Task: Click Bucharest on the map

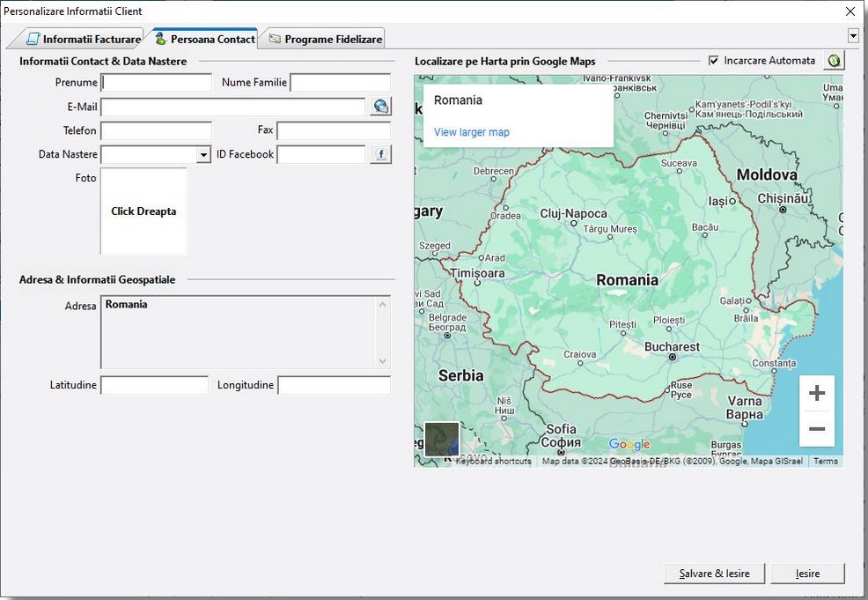Action: click(x=672, y=347)
